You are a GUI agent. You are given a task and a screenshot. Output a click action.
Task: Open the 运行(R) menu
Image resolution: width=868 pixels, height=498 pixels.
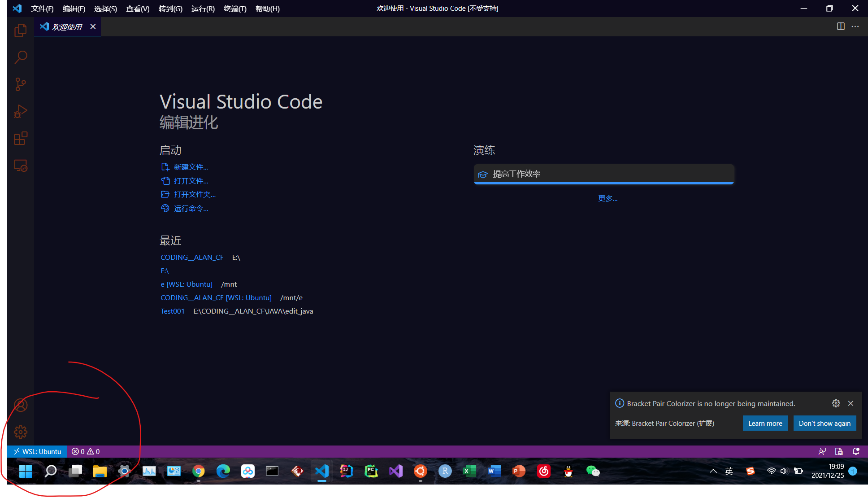(203, 9)
